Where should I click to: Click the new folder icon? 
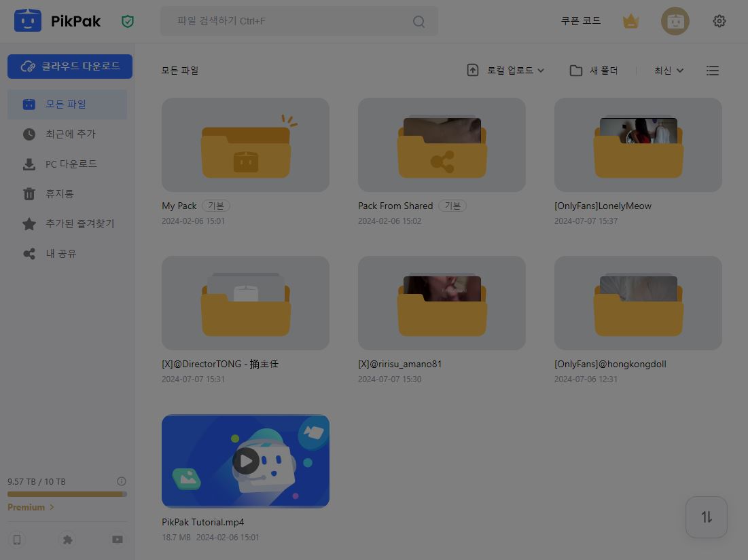point(576,71)
